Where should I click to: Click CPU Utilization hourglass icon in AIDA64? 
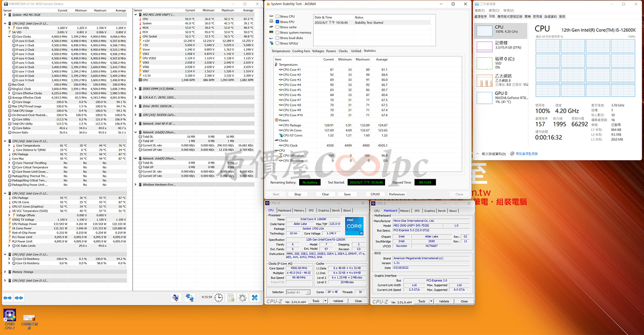pyautogui.click(x=281, y=155)
